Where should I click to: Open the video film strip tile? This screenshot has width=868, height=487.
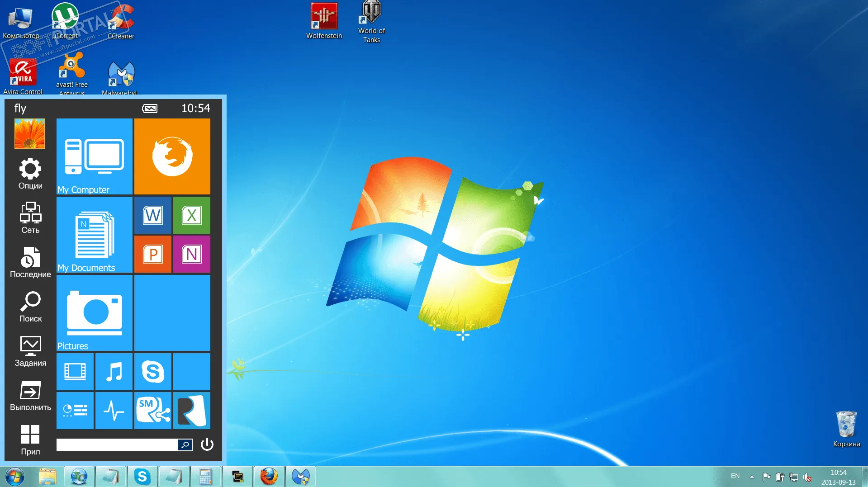[75, 372]
